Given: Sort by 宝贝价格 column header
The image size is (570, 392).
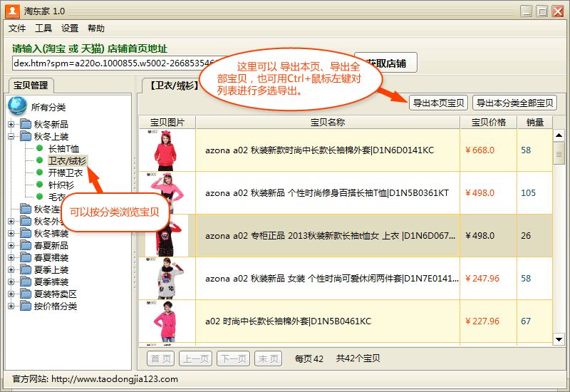Looking at the screenshot, I should [x=488, y=123].
